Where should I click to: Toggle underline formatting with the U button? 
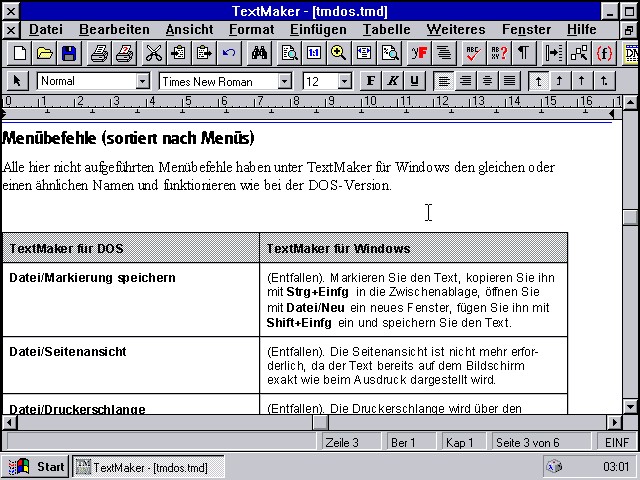click(x=414, y=81)
